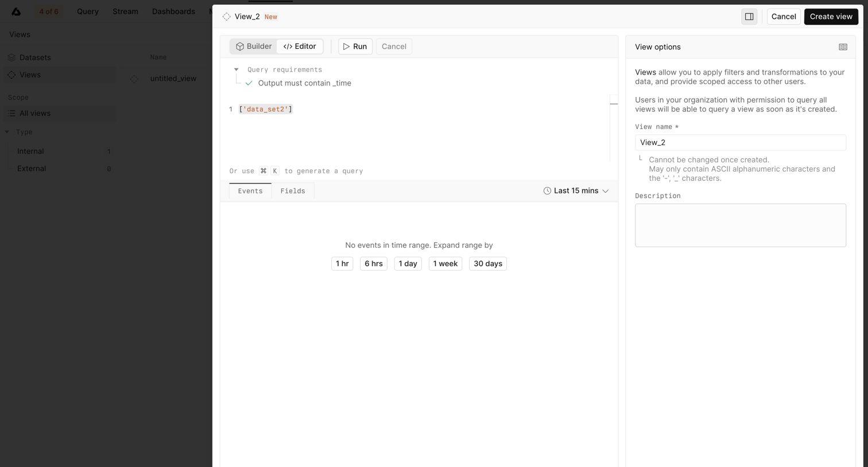Select All views scope

point(60,113)
